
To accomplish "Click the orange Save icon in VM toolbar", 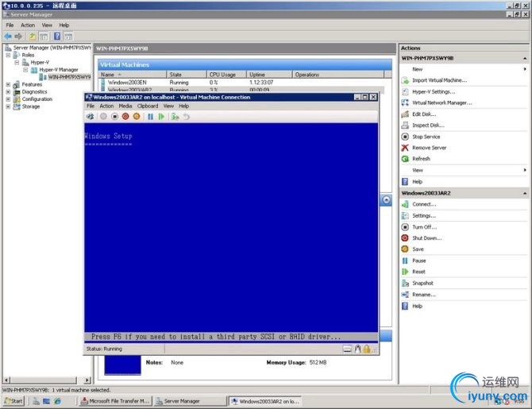I will click(x=137, y=117).
